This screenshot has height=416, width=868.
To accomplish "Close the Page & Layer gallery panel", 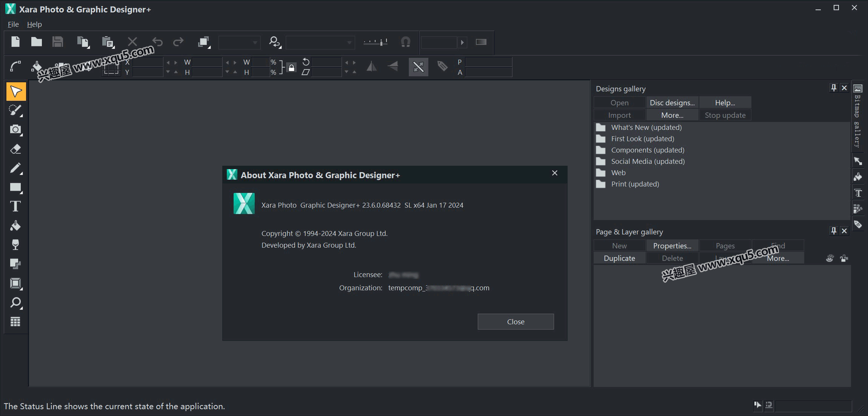I will [844, 231].
